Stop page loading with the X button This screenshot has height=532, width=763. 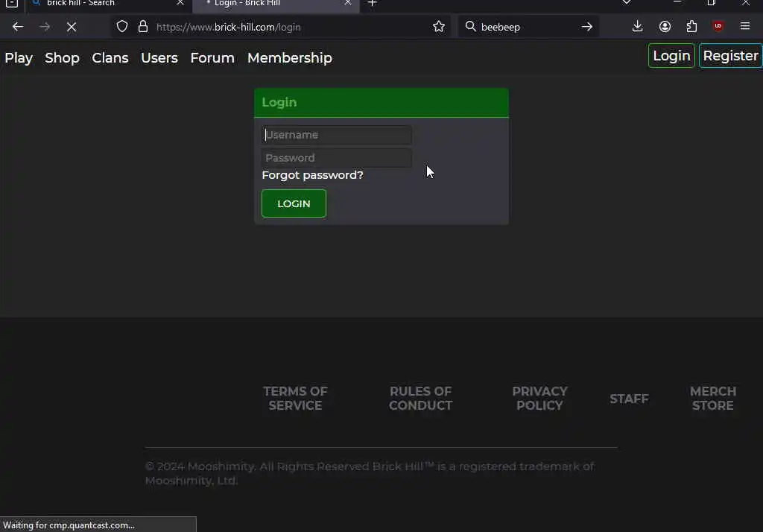pos(72,27)
